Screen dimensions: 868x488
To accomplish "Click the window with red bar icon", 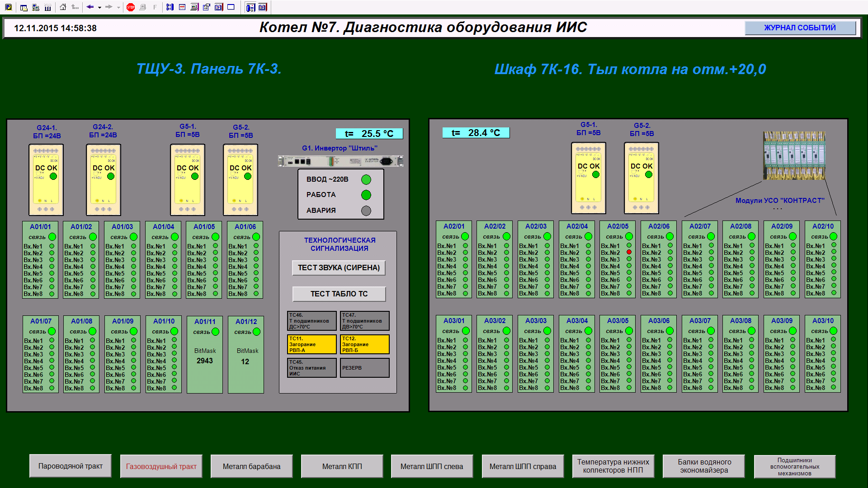I will coord(182,7).
